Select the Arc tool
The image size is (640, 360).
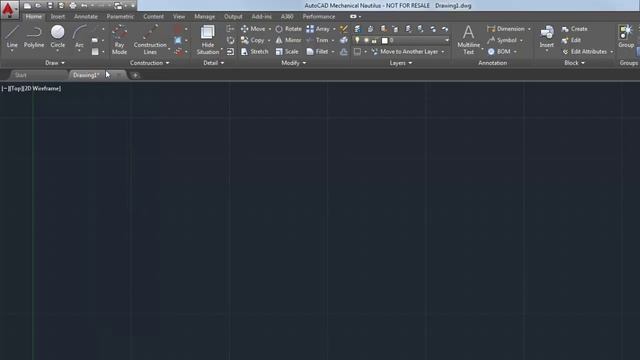(79, 38)
